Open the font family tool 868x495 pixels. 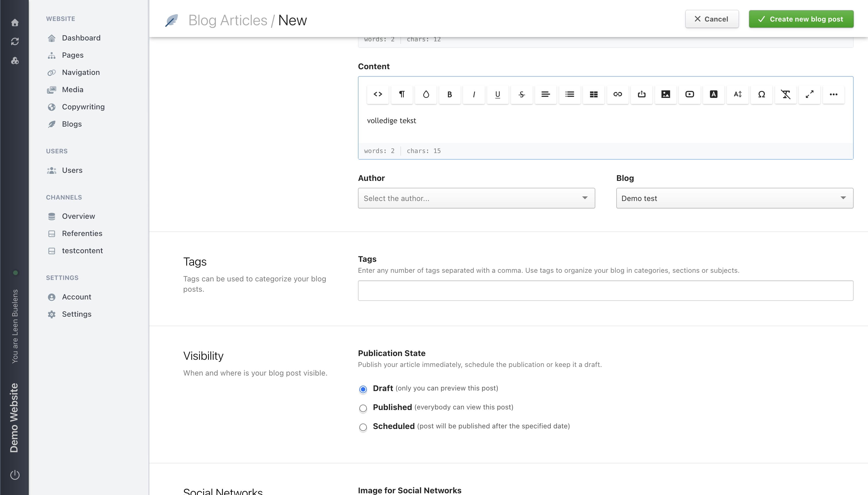[713, 94]
